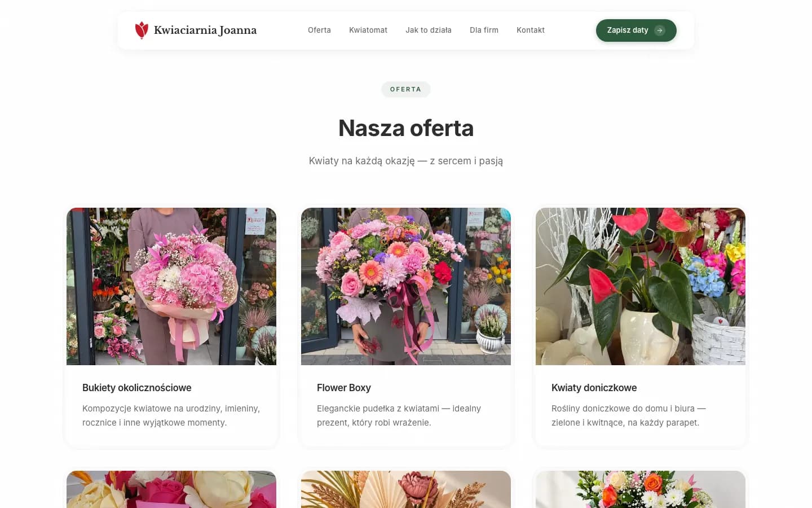The image size is (812, 508).
Task: Open the Bukiety okolicznościowe photo
Action: click(171, 286)
